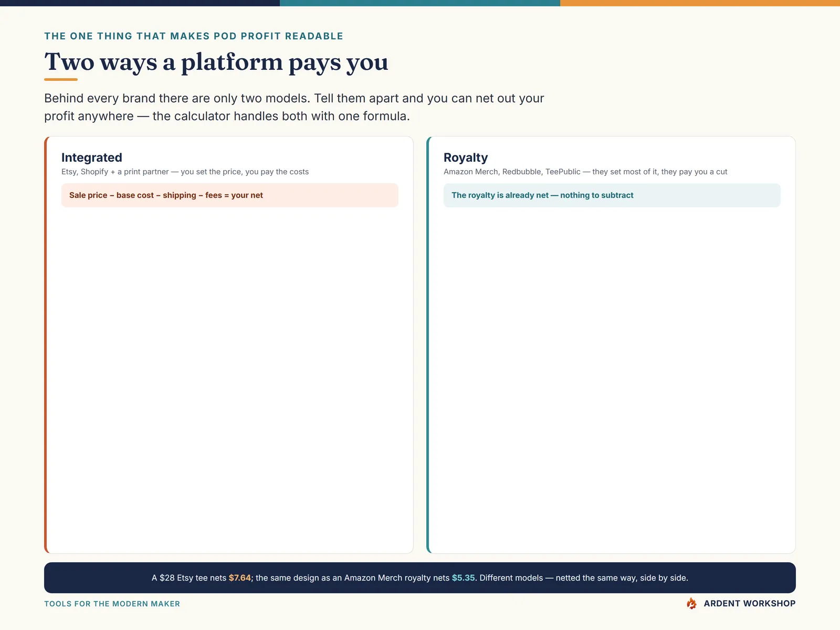Click the 'Sale price – base cost' formula box
Screen dimensions: 840x630
point(230,195)
